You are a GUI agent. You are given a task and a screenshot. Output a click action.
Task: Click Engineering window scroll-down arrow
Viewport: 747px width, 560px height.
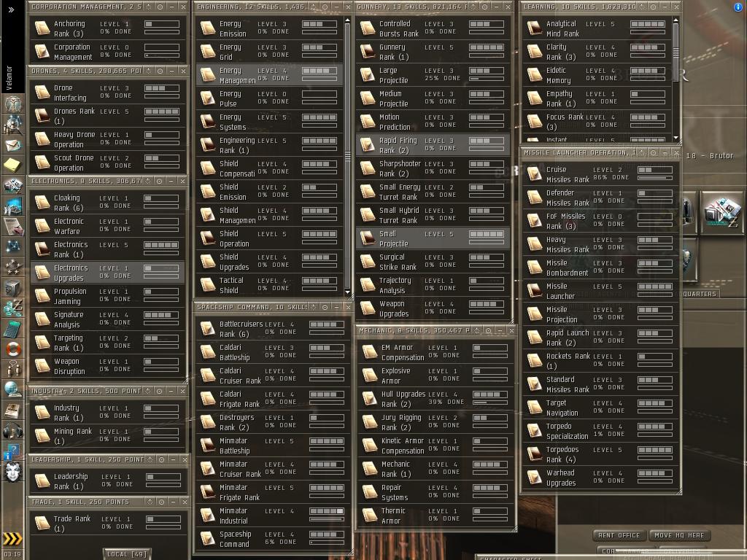(x=347, y=292)
